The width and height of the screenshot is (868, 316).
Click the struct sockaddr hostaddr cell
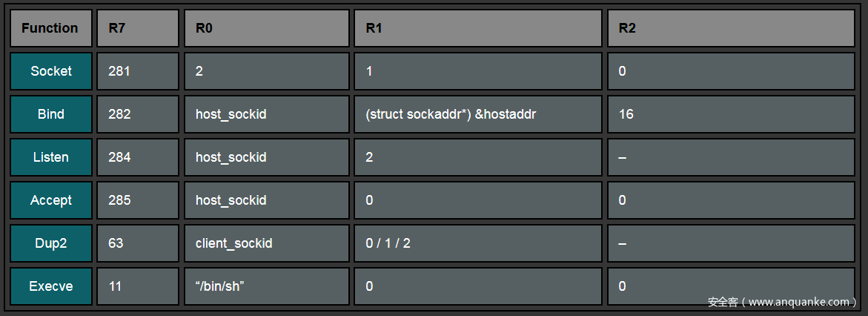478,114
